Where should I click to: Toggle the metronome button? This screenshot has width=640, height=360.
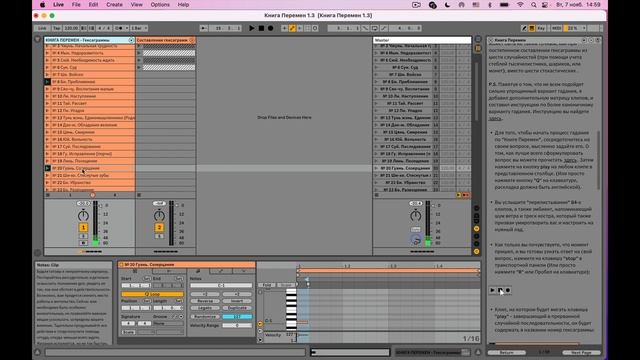(119, 28)
